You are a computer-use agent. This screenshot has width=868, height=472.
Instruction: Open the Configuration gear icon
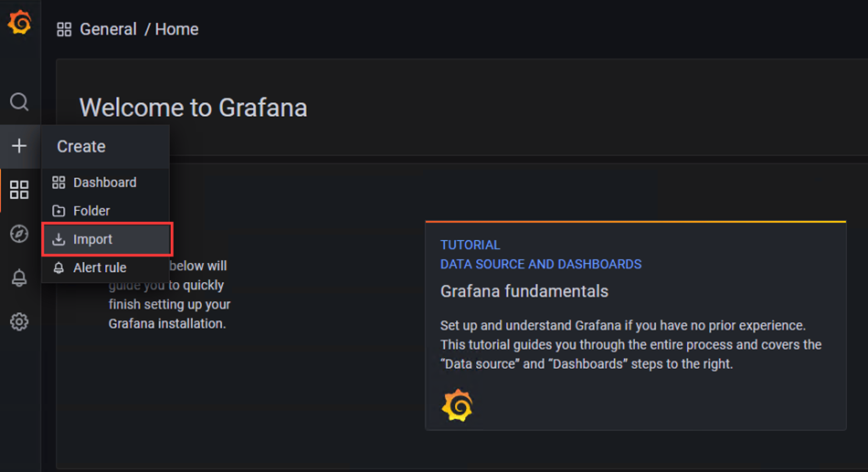click(x=19, y=321)
